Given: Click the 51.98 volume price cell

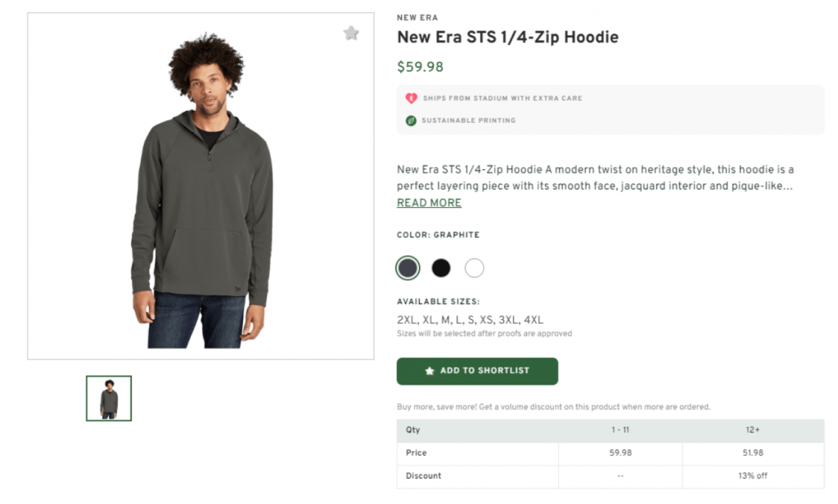Looking at the screenshot, I should [753, 452].
